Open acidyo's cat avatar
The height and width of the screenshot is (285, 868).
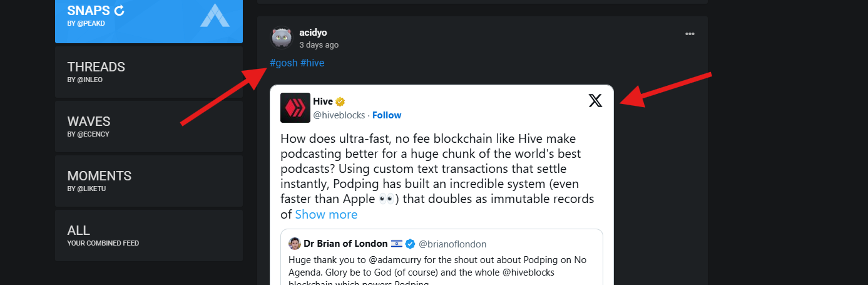tap(281, 38)
